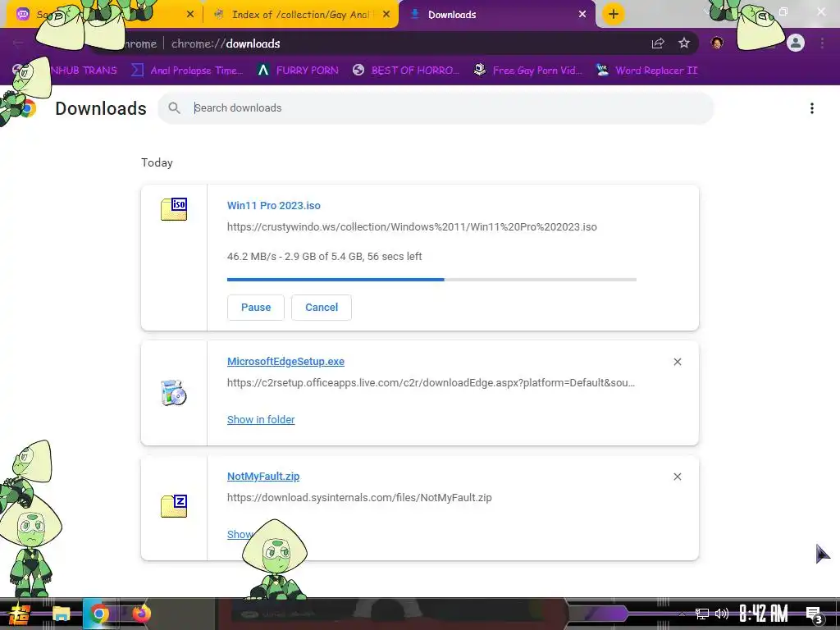The image size is (840, 630).
Task: Click the NotMyFault zip file icon
Action: [174, 505]
